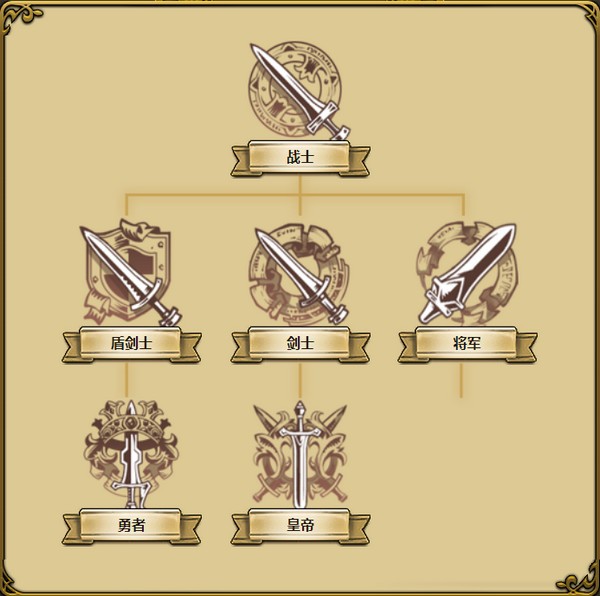Click the 战士 name banner

coord(300,158)
